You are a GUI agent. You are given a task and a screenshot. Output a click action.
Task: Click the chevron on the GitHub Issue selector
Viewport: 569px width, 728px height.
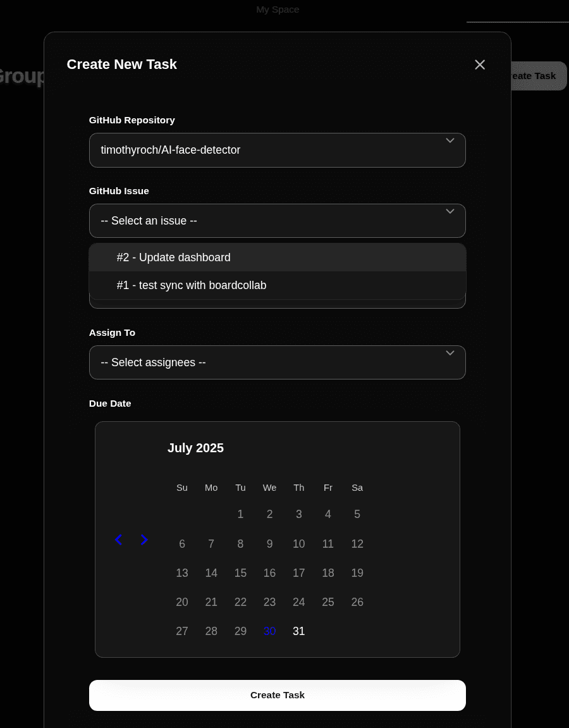[450, 211]
